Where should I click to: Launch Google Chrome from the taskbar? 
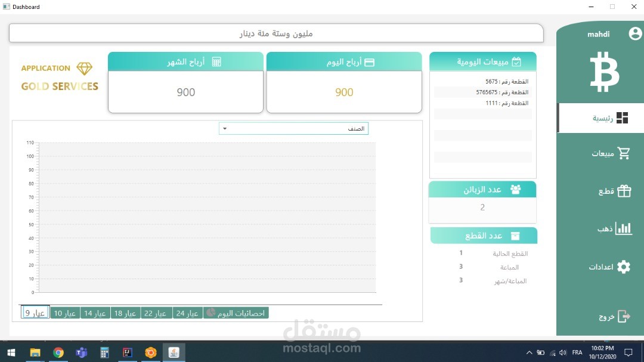pos(58,352)
